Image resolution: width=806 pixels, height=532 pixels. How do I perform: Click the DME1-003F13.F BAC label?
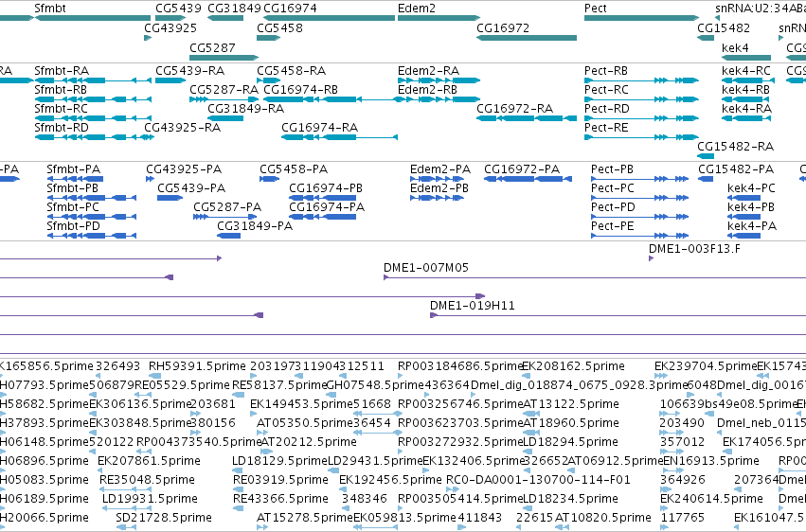coord(694,249)
